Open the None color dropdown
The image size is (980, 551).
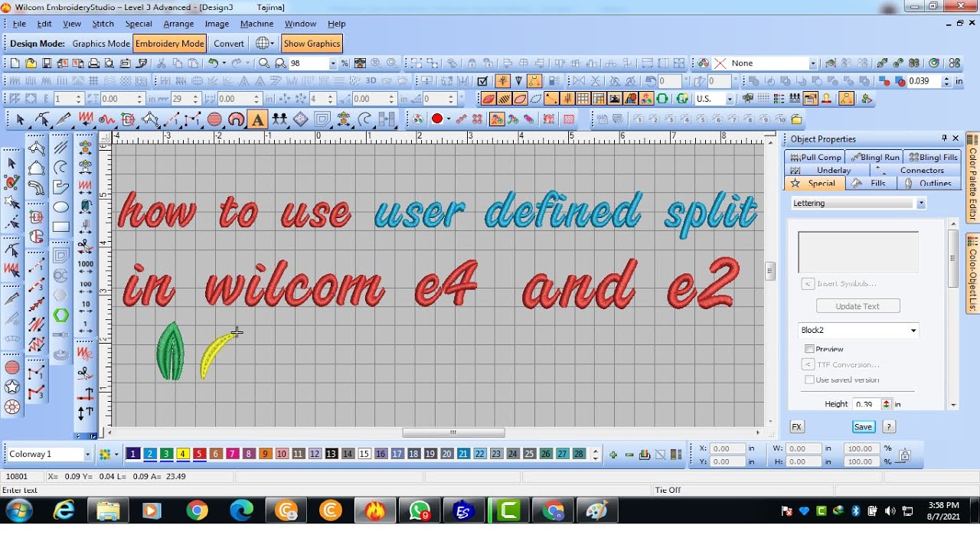coord(813,64)
